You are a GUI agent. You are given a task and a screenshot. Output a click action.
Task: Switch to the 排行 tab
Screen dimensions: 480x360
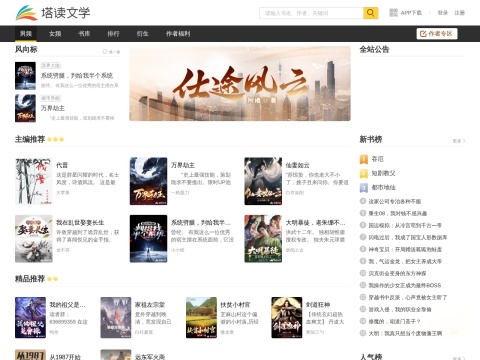113,33
